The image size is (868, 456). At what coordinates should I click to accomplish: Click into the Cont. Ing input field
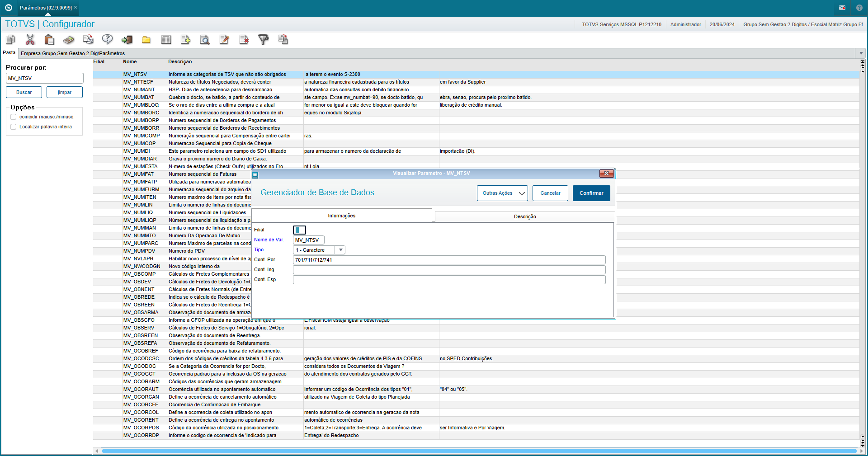448,270
